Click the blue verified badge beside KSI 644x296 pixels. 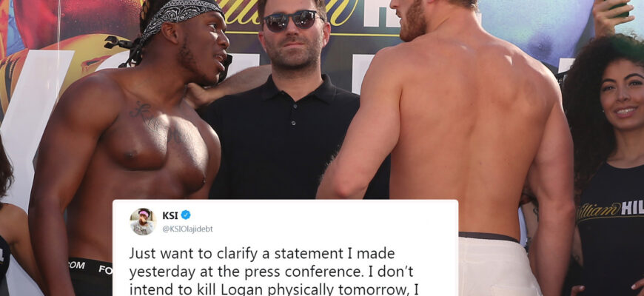click(186, 215)
